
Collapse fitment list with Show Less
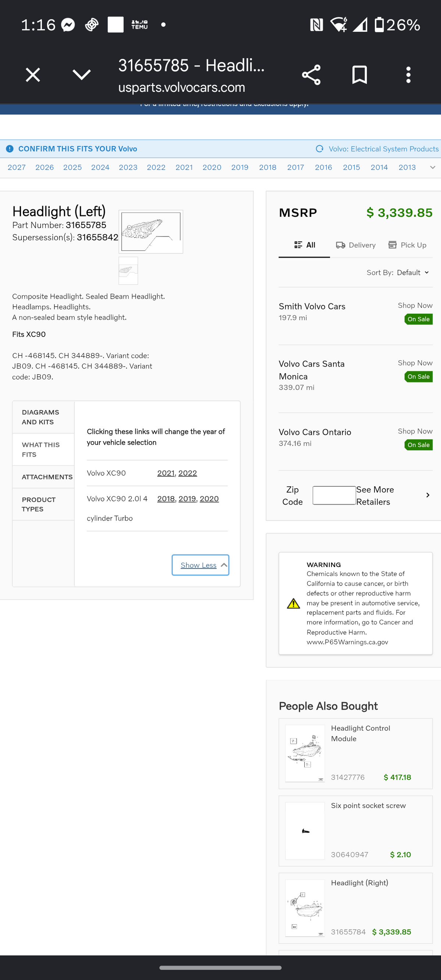coord(201,565)
